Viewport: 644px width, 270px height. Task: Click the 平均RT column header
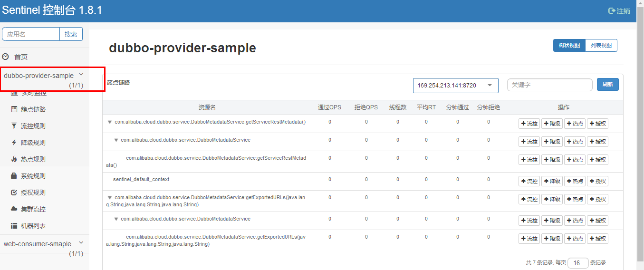point(426,107)
